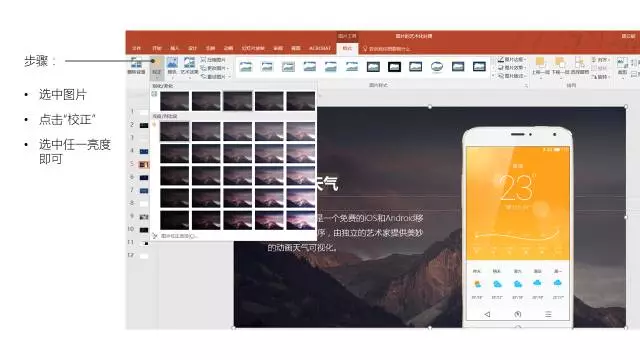Click the picture's top-center selection handle
This screenshot has width=640, height=360.
(x=430, y=107)
